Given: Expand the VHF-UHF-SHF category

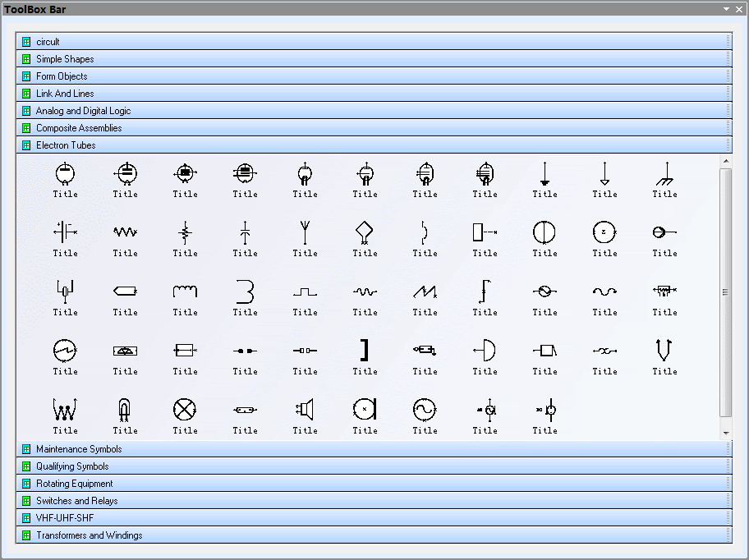Looking at the screenshot, I should click(374, 517).
